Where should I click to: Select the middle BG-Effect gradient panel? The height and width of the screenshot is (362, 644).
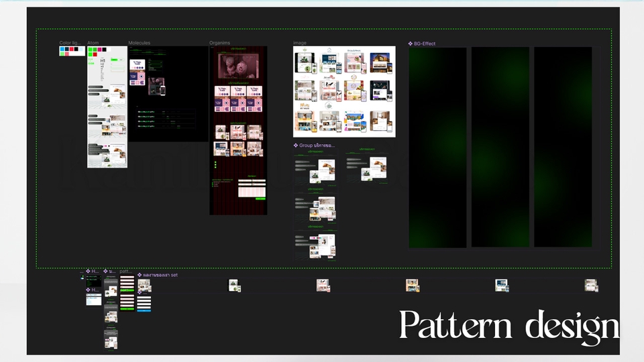(x=500, y=147)
